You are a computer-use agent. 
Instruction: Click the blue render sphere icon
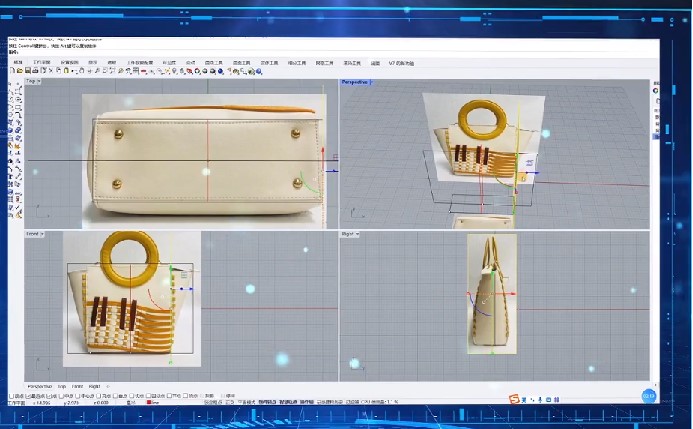[x=221, y=71]
